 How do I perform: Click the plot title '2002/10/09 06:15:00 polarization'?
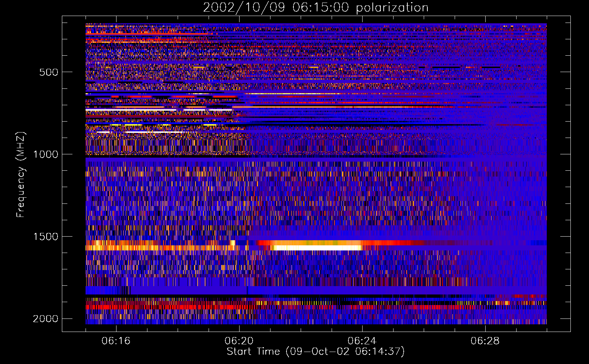coord(316,8)
